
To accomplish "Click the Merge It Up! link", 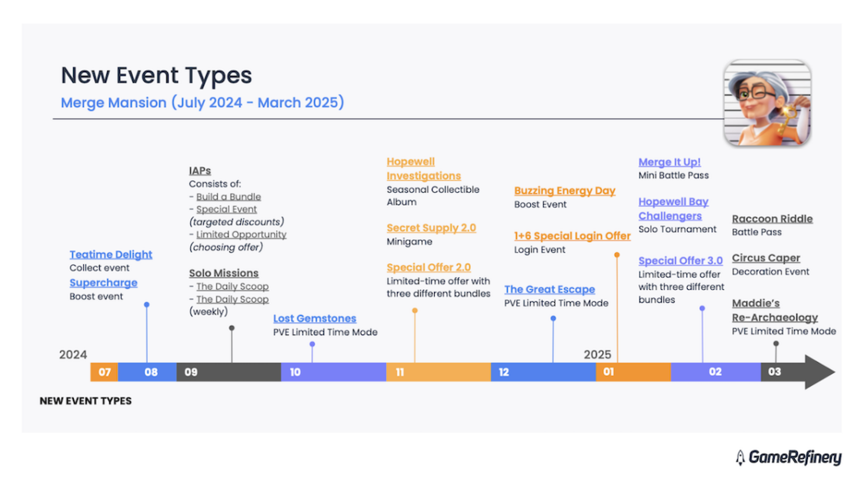I will (669, 162).
